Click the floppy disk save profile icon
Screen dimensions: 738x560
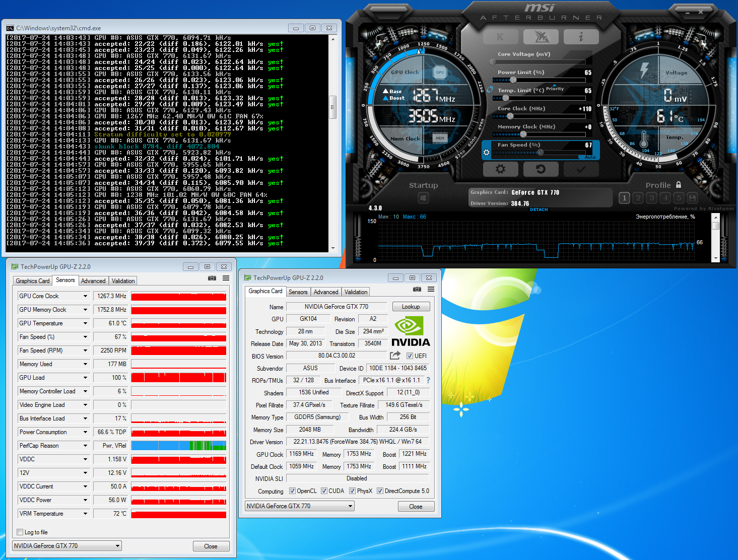[693, 198]
